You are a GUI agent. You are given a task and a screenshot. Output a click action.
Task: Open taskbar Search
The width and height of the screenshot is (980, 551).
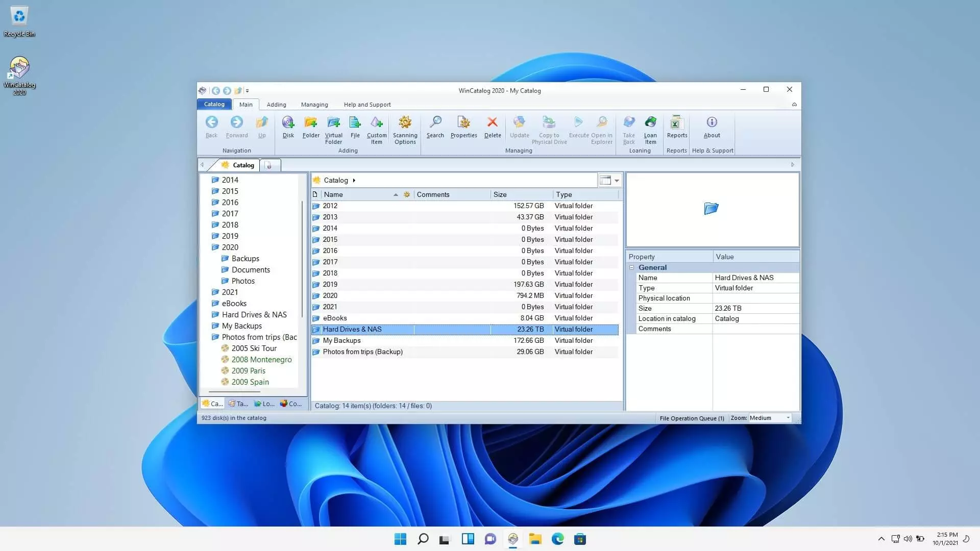(423, 539)
